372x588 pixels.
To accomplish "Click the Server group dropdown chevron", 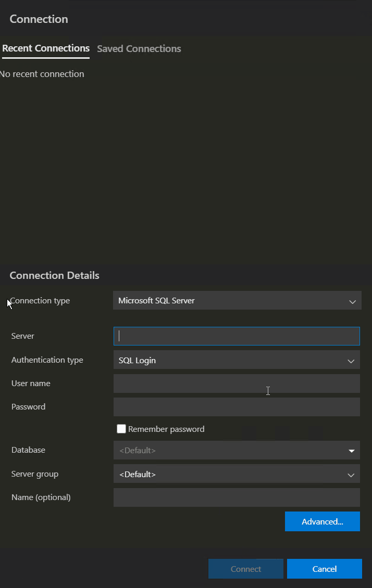I will point(351,474).
